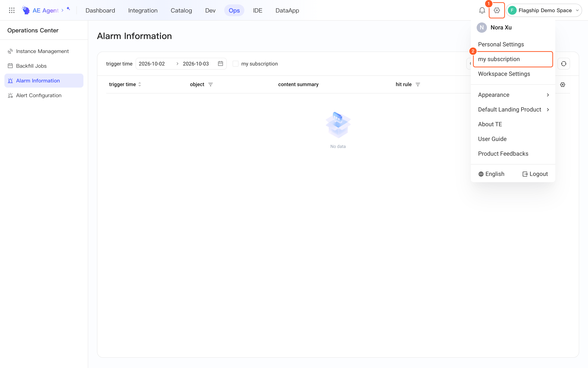This screenshot has height=368, width=588.
Task: Switch to the Integration tab
Action: (x=143, y=10)
